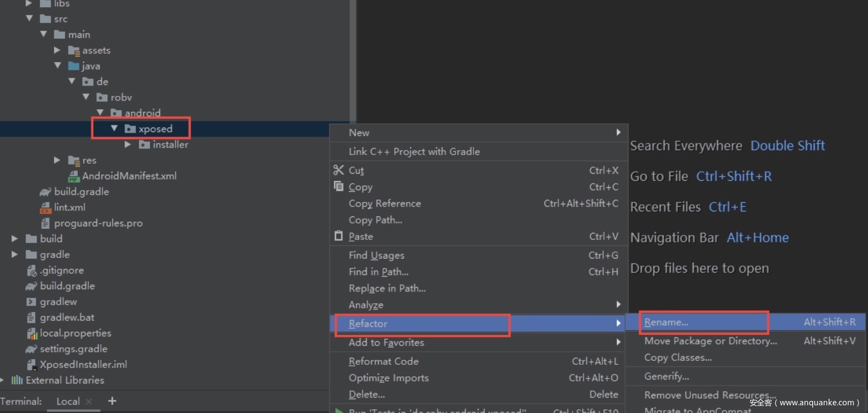868x413 pixels.
Task: Choose Rename... from the Refactor submenu
Action: point(666,322)
